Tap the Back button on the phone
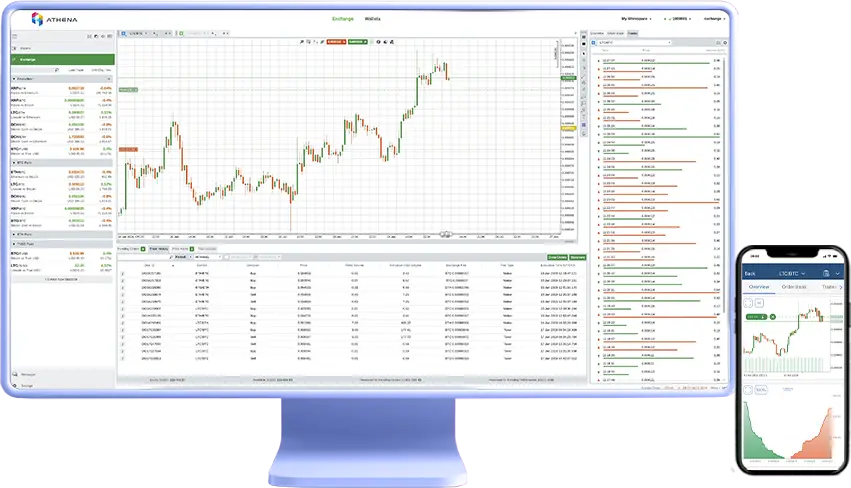 click(750, 273)
